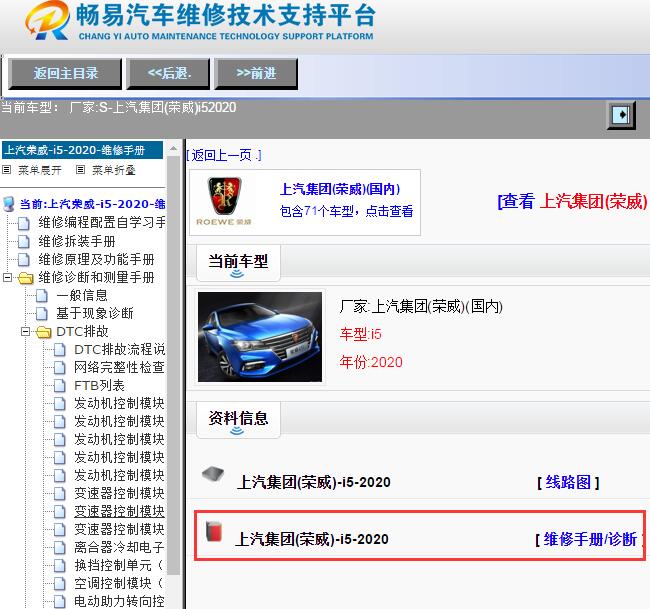Image resolution: width=650 pixels, height=609 pixels.
Task: Go forward with the >>前进 button
Action: pos(256,73)
